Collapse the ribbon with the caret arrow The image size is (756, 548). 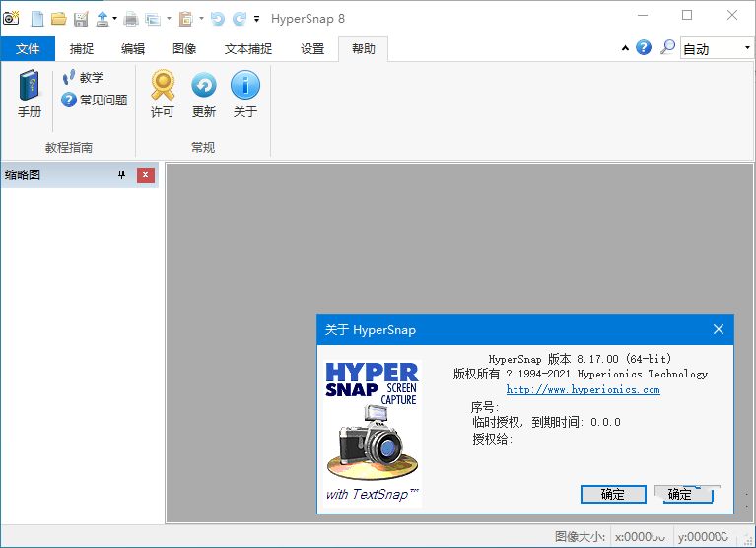(x=625, y=48)
